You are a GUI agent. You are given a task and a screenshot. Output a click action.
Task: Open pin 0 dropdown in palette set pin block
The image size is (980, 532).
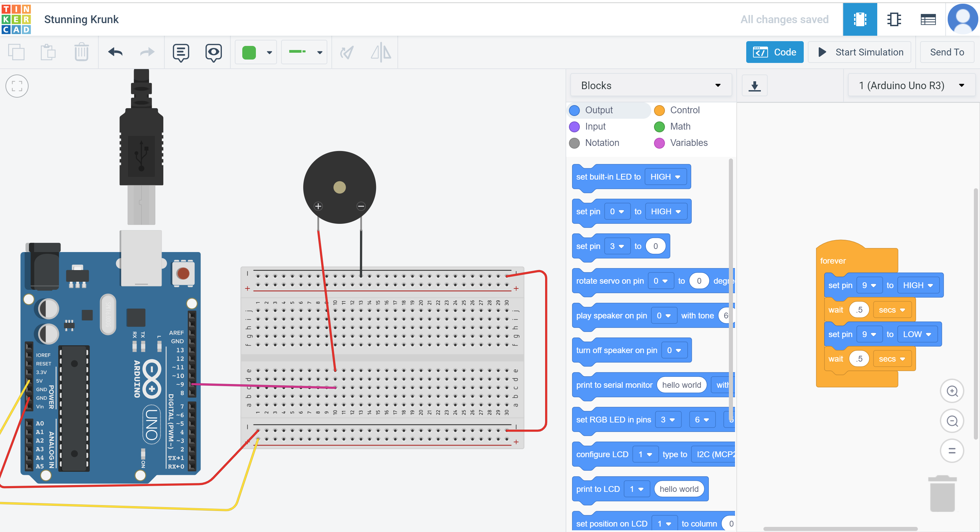tap(617, 212)
